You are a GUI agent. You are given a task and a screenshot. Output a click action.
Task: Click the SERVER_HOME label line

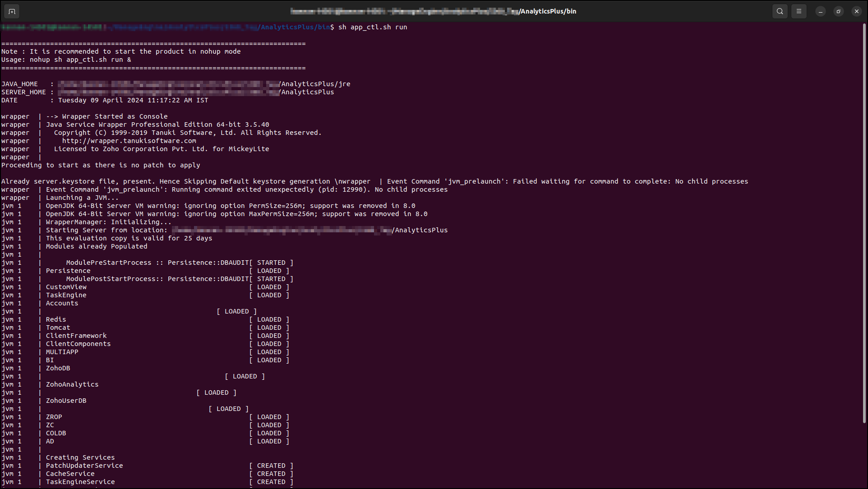tap(23, 92)
